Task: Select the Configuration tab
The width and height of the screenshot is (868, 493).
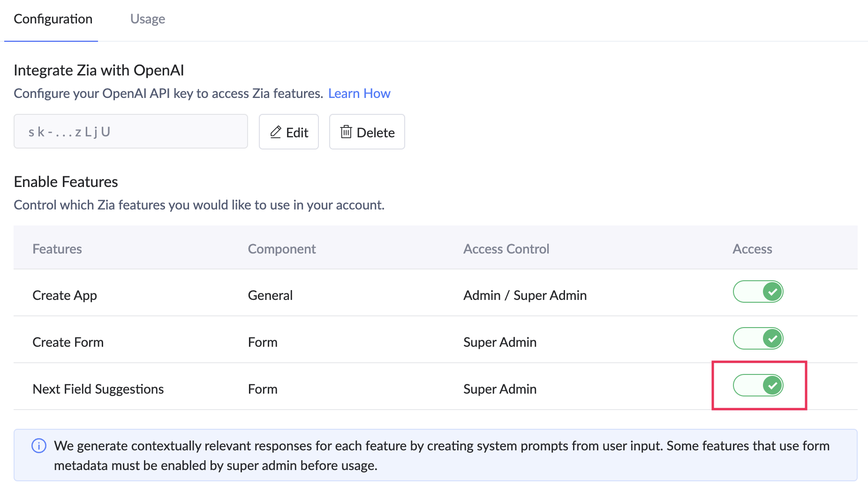Action: click(x=53, y=19)
